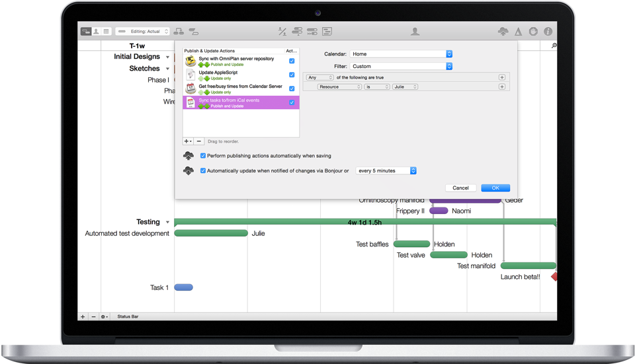635x364 pixels.
Task: Uncheck Sync tasks to/from iCal events
Action: tap(292, 102)
